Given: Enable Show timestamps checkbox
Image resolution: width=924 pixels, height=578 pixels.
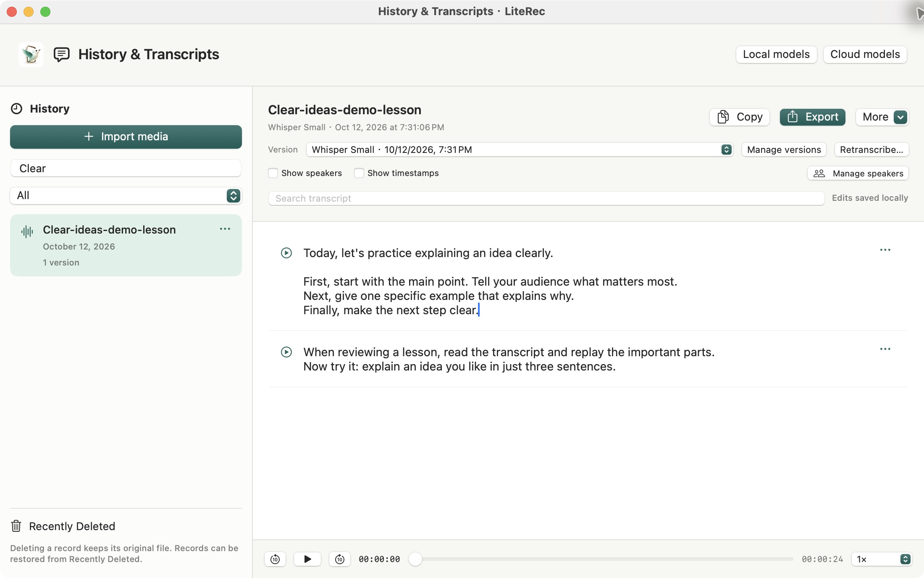Looking at the screenshot, I should (x=359, y=173).
